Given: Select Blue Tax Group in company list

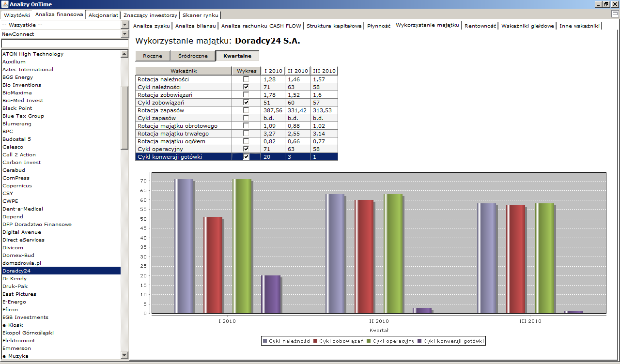Looking at the screenshot, I should tap(60, 116).
